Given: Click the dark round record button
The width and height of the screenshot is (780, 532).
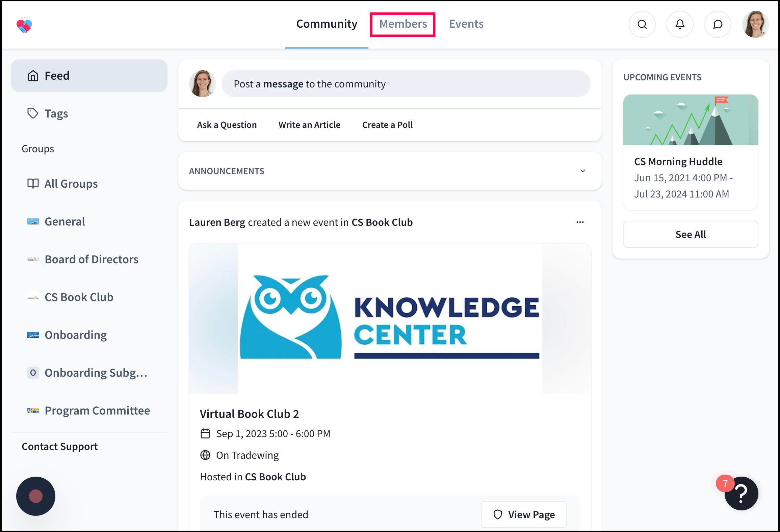Looking at the screenshot, I should (x=36, y=496).
